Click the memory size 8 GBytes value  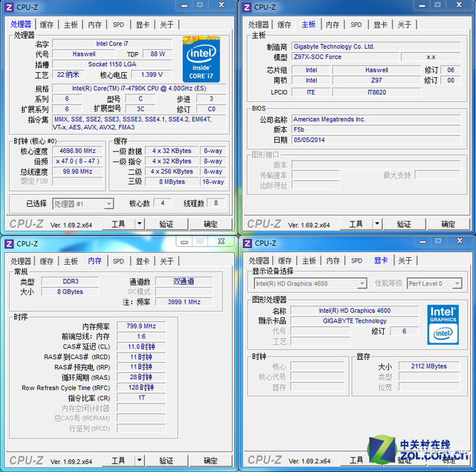pyautogui.click(x=70, y=291)
